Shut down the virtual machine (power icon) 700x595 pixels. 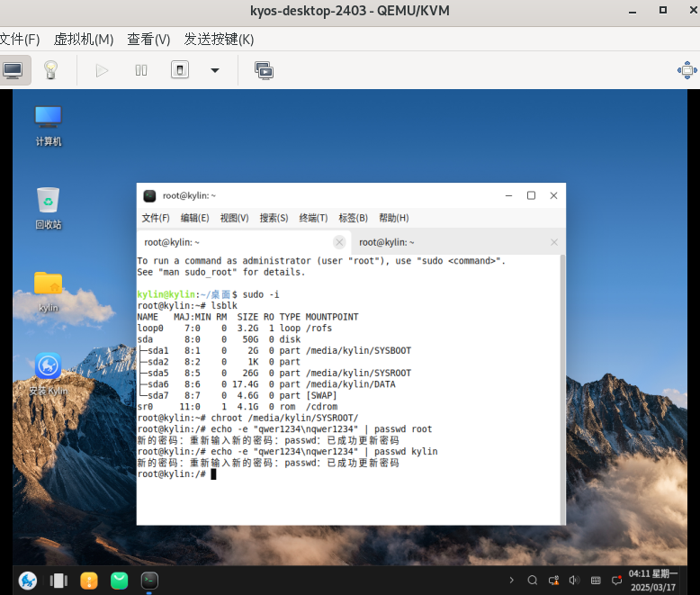pyautogui.click(x=179, y=70)
